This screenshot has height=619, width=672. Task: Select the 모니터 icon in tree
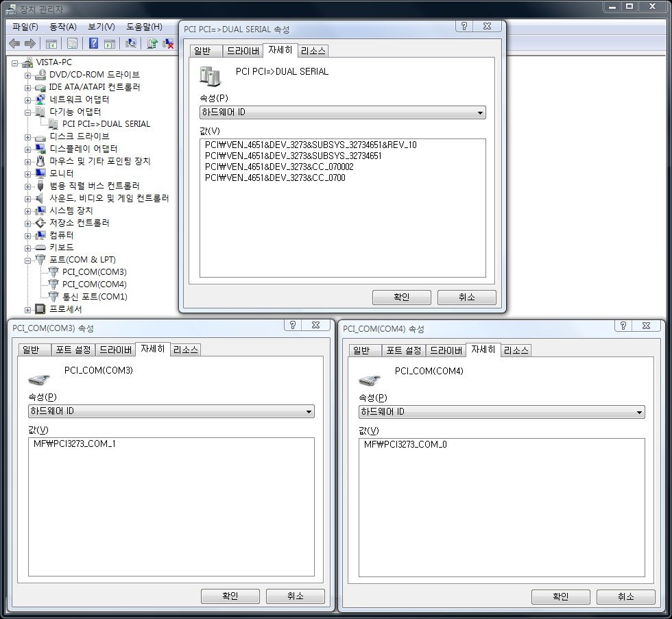coord(40,173)
